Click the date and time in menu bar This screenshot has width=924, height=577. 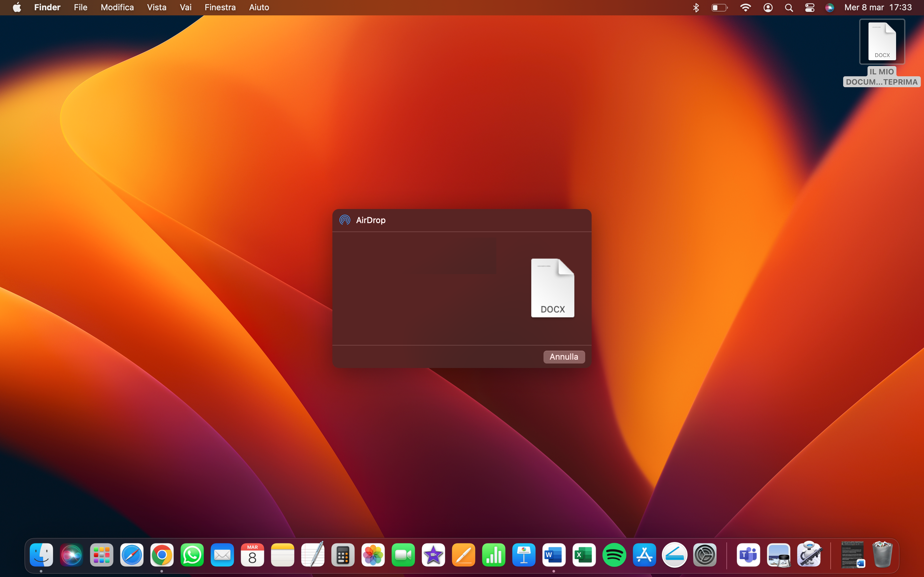(878, 7)
